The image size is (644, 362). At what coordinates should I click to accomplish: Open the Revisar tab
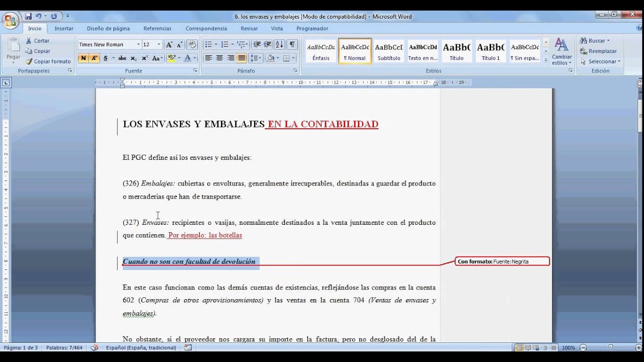249,29
